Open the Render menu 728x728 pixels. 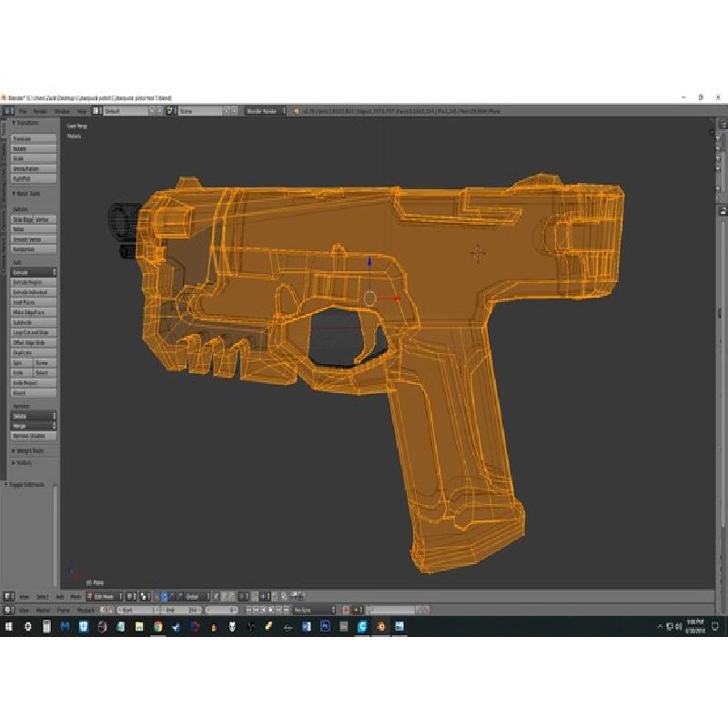(40, 111)
